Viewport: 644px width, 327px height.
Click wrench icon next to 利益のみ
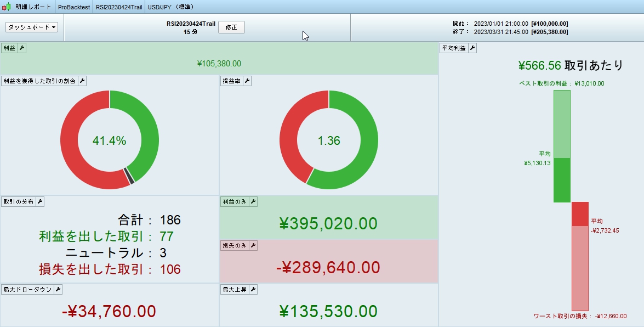coord(253,202)
